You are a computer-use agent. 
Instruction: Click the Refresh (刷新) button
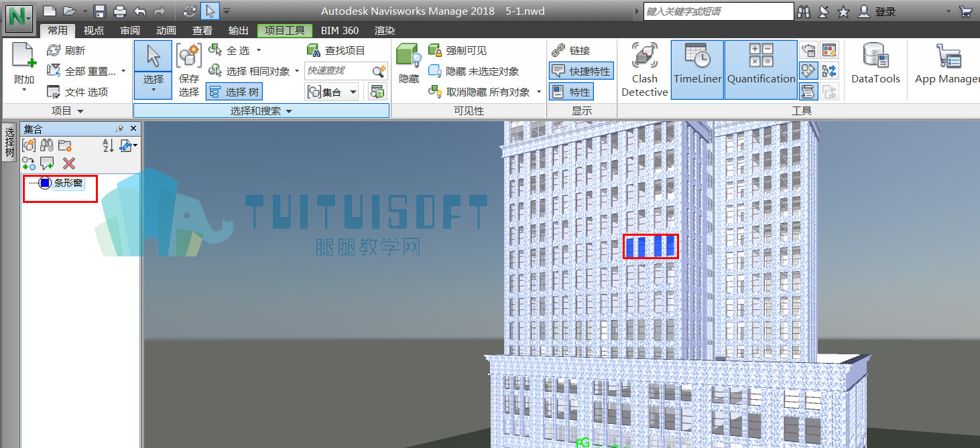coord(66,50)
